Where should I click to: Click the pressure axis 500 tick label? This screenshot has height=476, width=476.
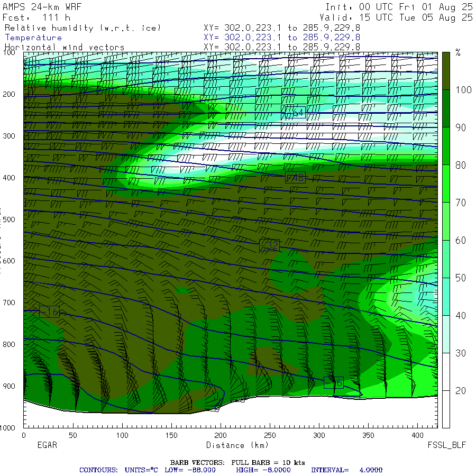click(x=9, y=219)
